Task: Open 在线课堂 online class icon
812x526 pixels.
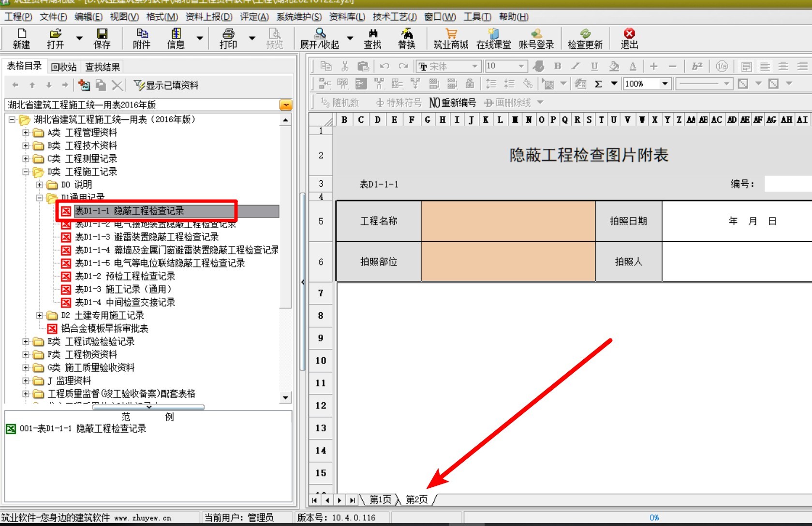Action: pyautogui.click(x=493, y=39)
